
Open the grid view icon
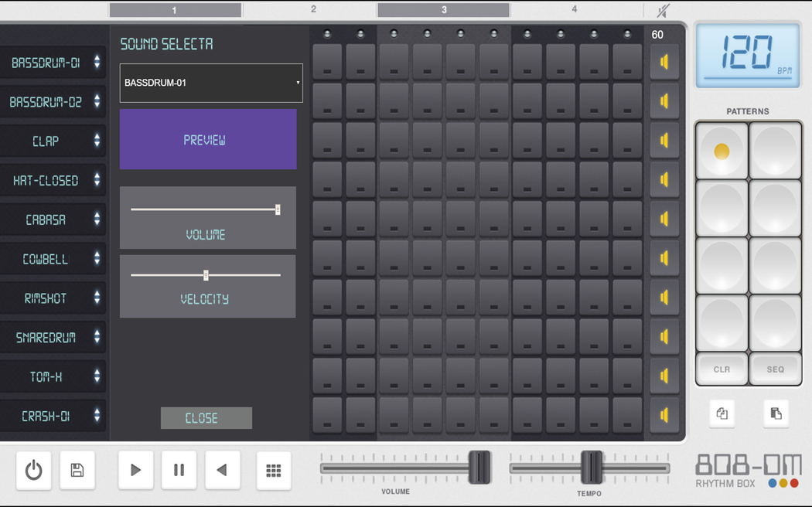(x=274, y=471)
